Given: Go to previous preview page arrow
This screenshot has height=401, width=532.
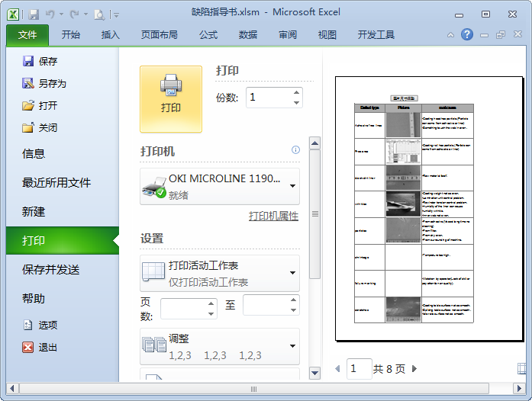Looking at the screenshot, I should pyautogui.click(x=338, y=369).
